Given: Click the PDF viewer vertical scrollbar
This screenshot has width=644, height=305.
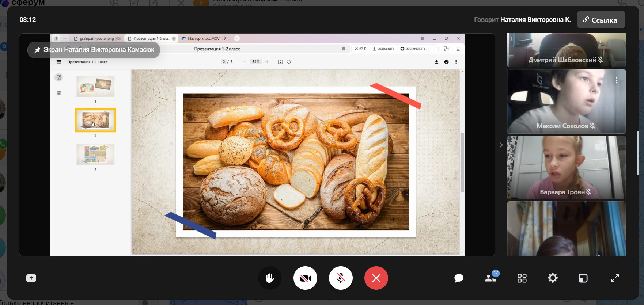Looking at the screenshot, I should (x=462, y=162).
